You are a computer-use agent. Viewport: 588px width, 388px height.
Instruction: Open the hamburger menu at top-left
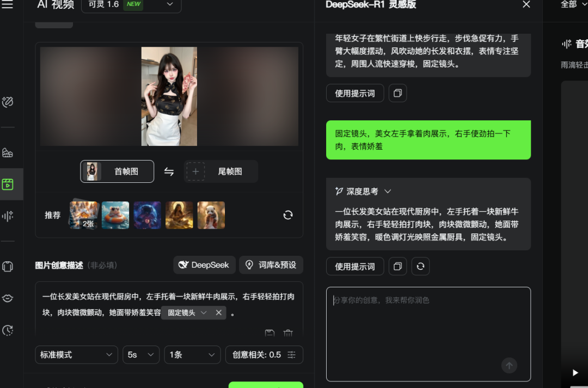tap(8, 5)
